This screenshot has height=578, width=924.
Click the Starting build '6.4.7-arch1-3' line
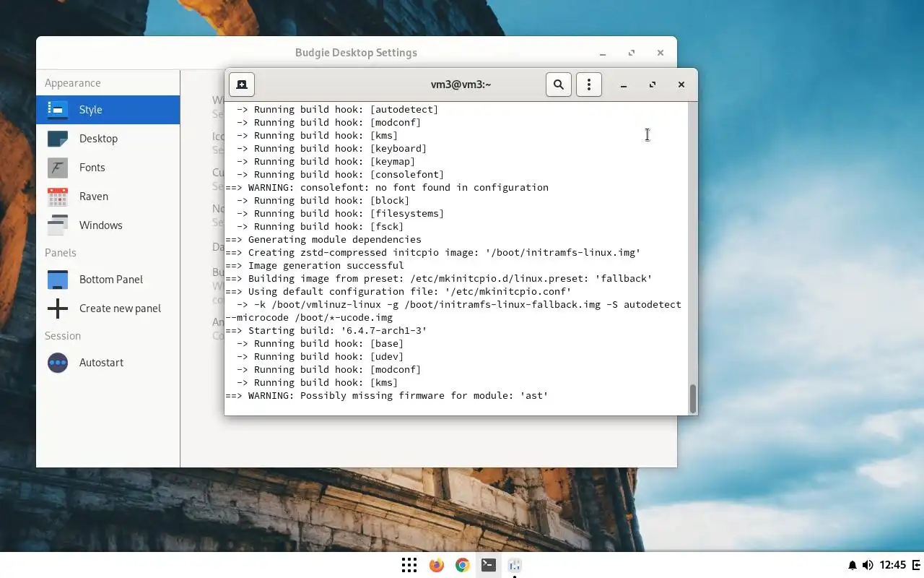pyautogui.click(x=326, y=331)
